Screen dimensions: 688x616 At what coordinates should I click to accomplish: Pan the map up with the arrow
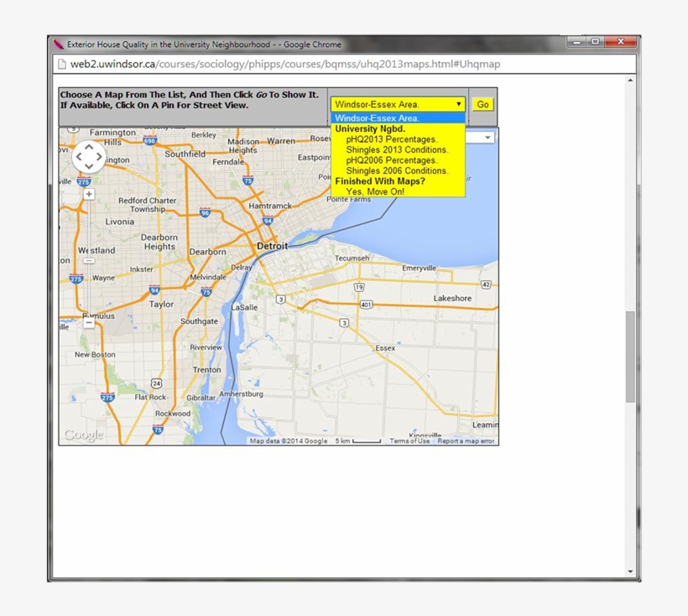(x=89, y=148)
